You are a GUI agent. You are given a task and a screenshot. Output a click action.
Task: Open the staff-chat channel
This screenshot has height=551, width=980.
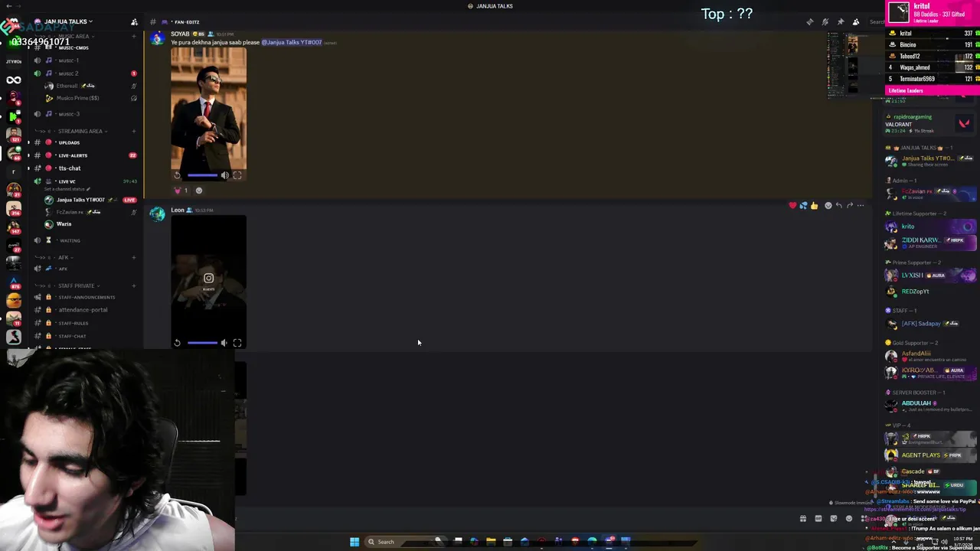(84, 336)
